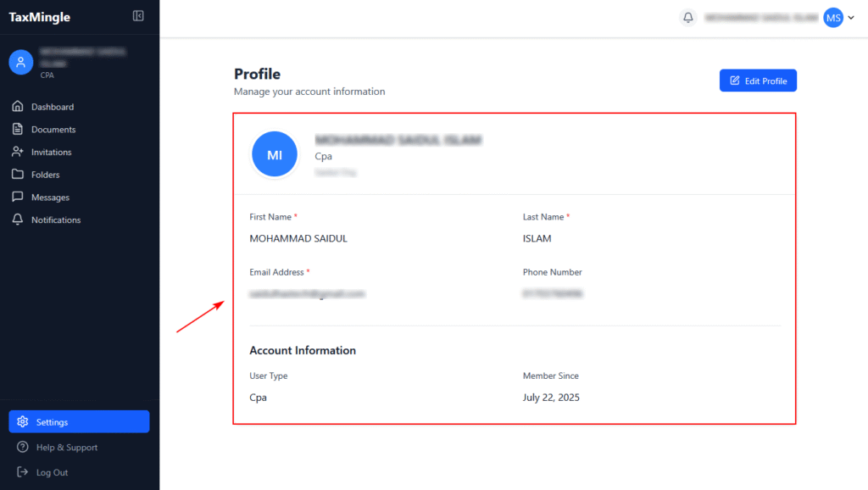Click the Settings gear icon
This screenshot has width=868, height=490.
(x=23, y=422)
